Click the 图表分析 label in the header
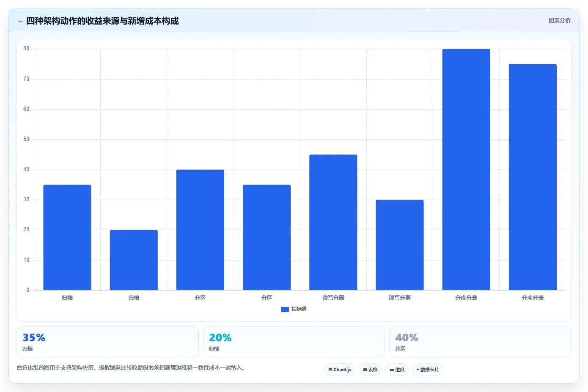 pos(559,20)
